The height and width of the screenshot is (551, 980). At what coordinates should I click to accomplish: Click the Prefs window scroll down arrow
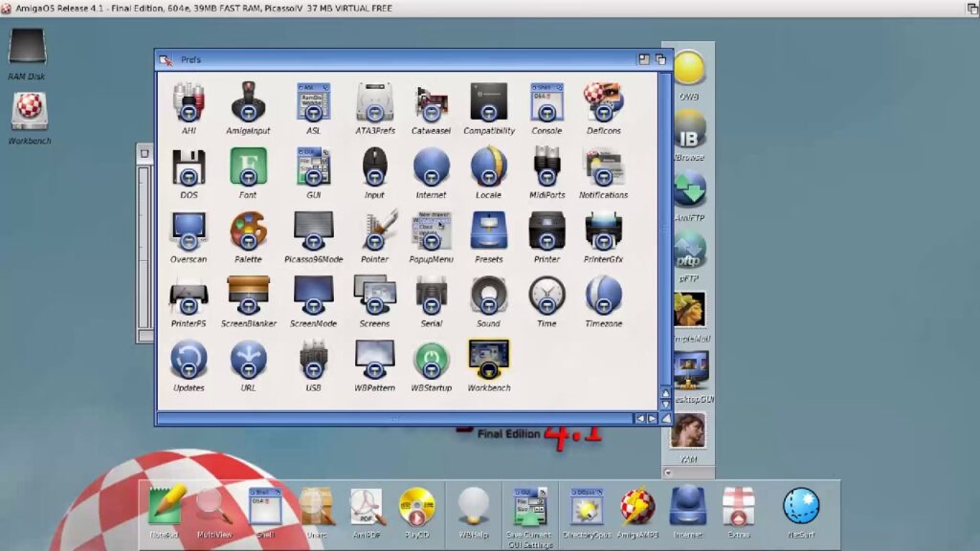tap(666, 405)
